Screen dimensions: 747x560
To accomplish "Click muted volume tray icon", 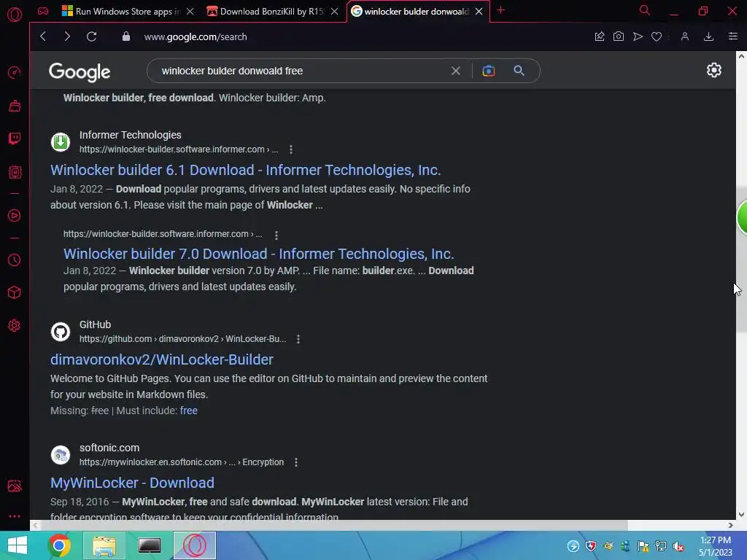I will click(x=678, y=546).
